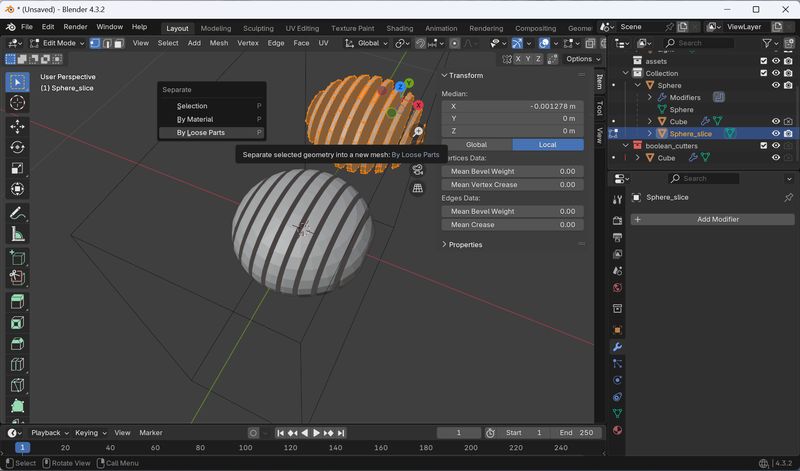Open the Modifiers properties tab wrench icon
Screen dimensions: 800x471
pyautogui.click(x=617, y=347)
